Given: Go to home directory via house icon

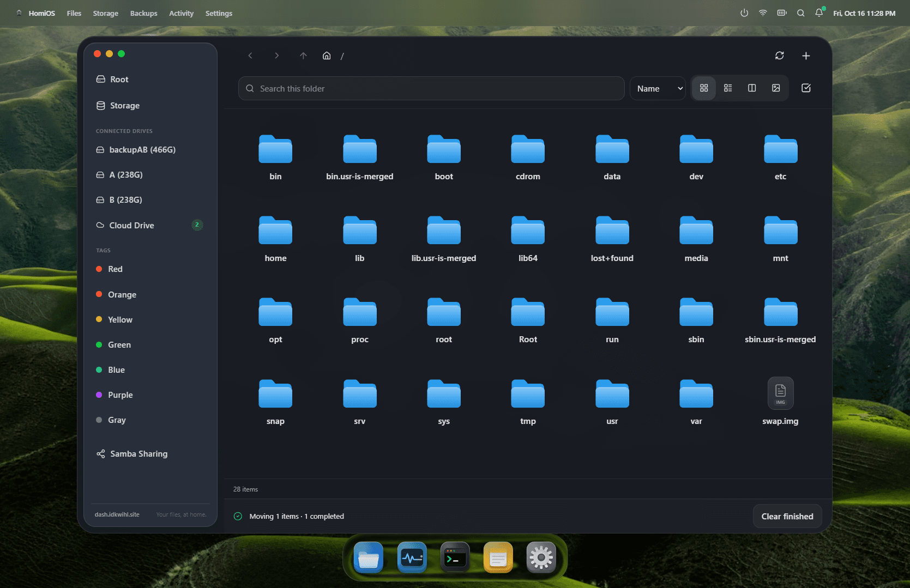Looking at the screenshot, I should click(x=327, y=56).
